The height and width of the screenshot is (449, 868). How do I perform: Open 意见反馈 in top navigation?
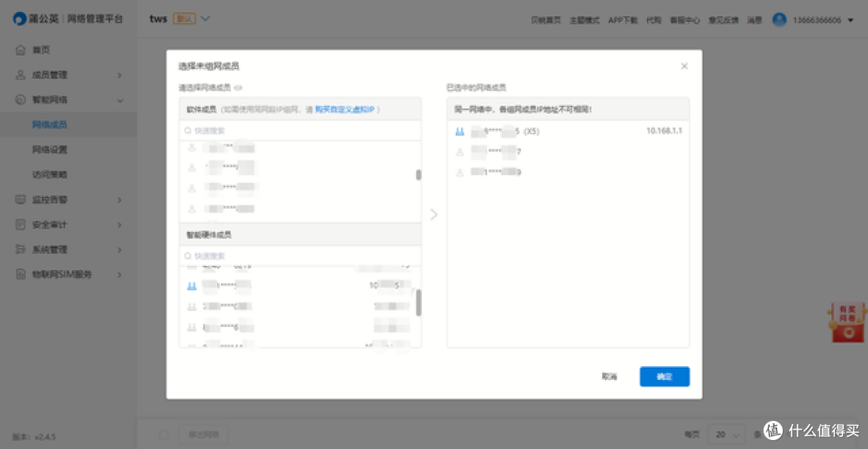coord(723,20)
